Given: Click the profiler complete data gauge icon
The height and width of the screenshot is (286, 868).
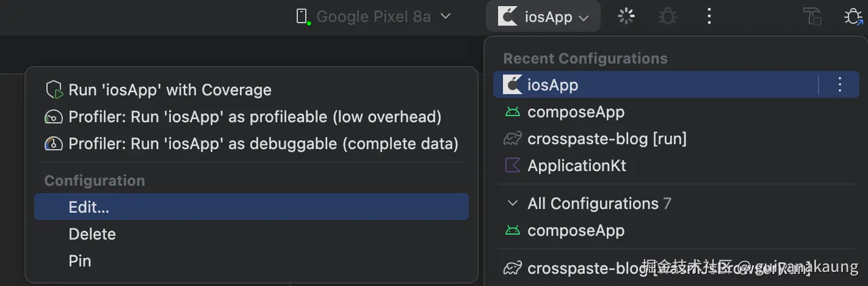Looking at the screenshot, I should pos(54,144).
